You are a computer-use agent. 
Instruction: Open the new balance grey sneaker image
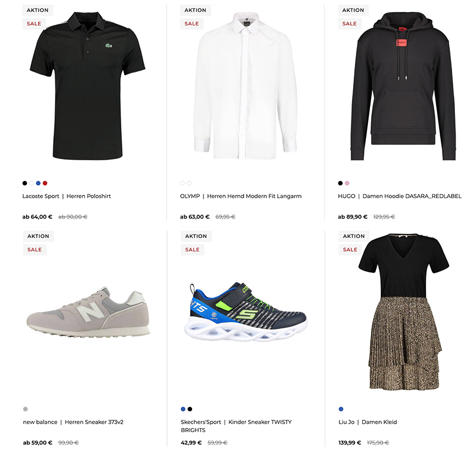88,312
